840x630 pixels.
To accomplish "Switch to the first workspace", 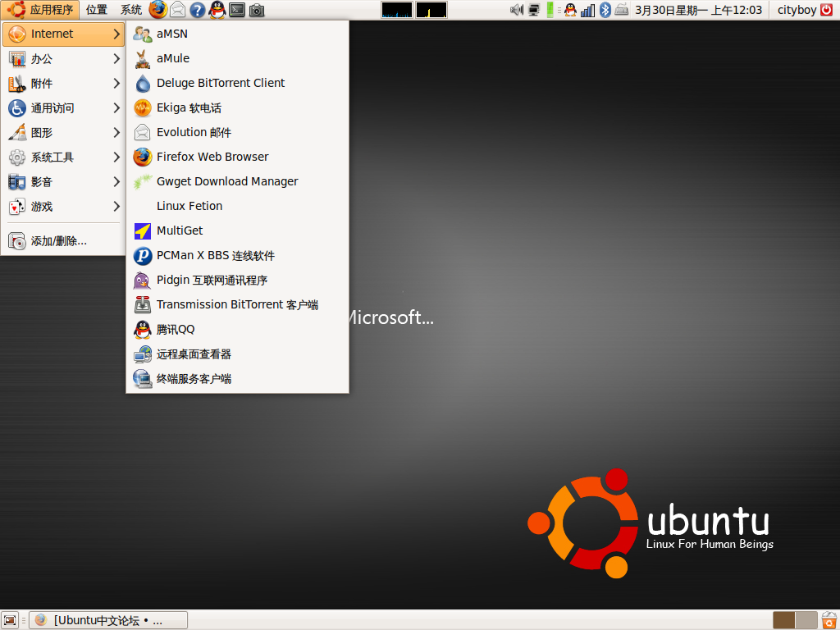I will (784, 620).
